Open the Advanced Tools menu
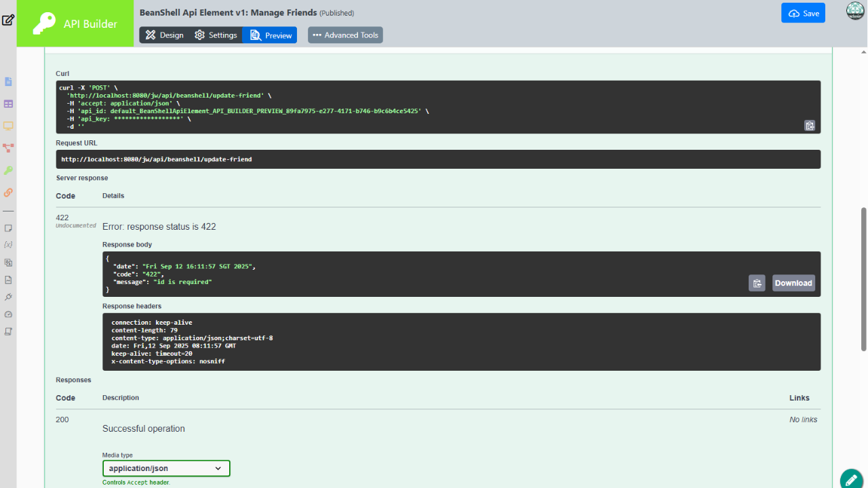Screen dimensions: 868x488 point(345,35)
